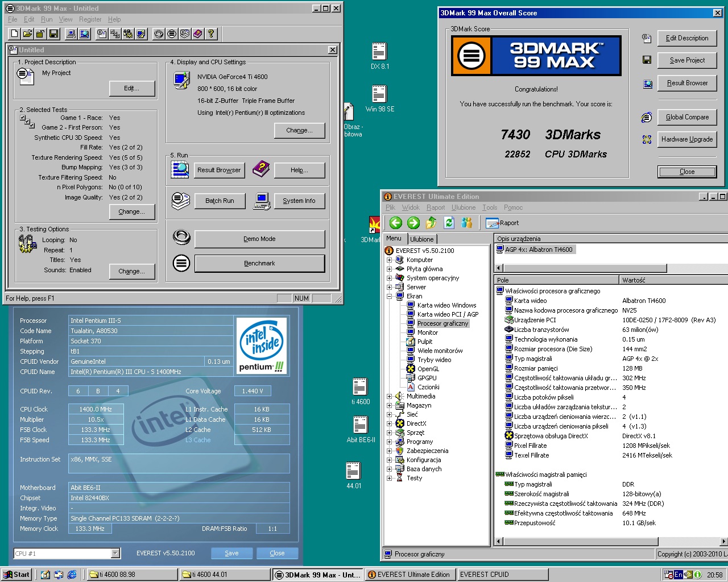The width and height of the screenshot is (728, 582).
Task: Open the CPU #1 dropdown in CPUID
Action: (115, 553)
